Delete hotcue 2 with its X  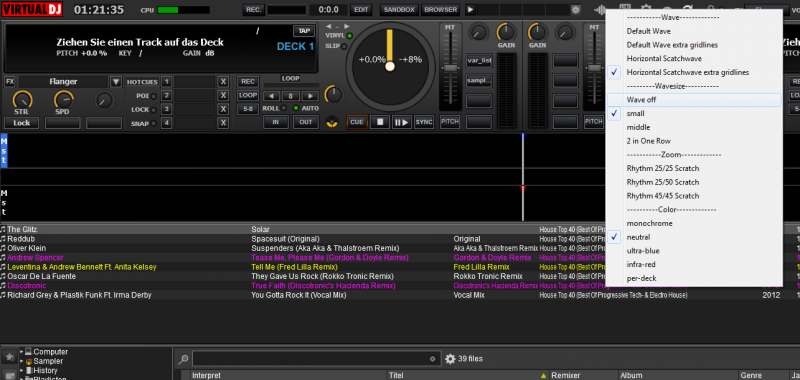(x=223, y=95)
